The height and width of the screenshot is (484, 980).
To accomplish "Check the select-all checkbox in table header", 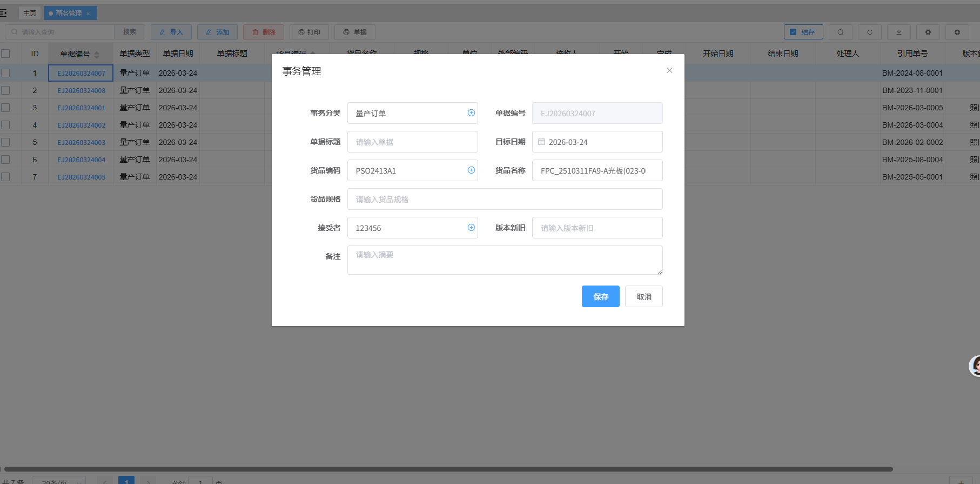I will [5, 54].
